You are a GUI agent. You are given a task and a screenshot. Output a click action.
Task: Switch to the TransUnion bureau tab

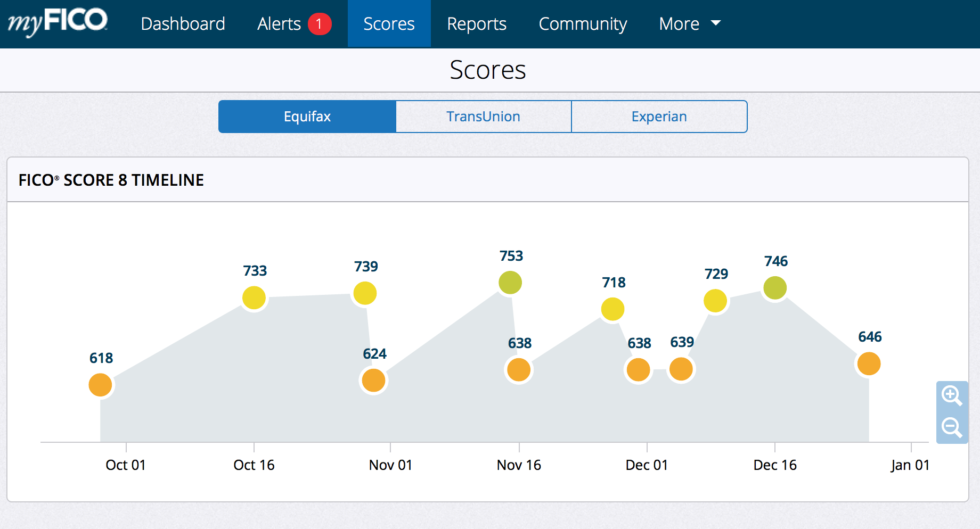[484, 117]
